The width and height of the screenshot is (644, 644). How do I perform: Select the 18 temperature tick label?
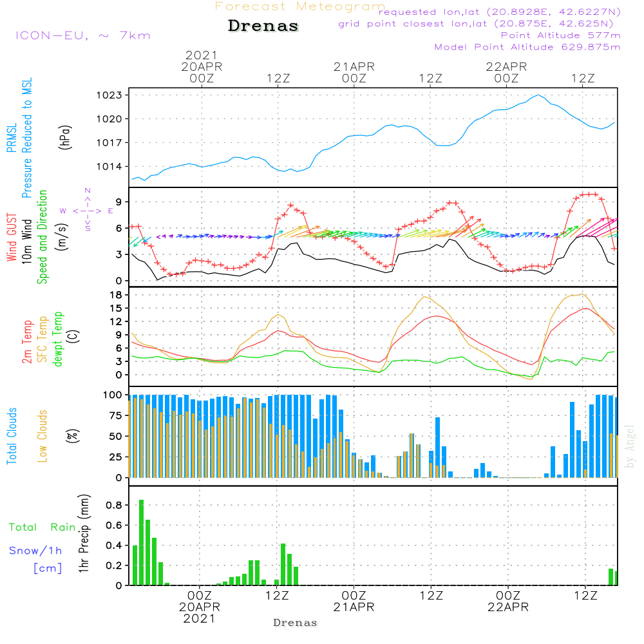116,295
